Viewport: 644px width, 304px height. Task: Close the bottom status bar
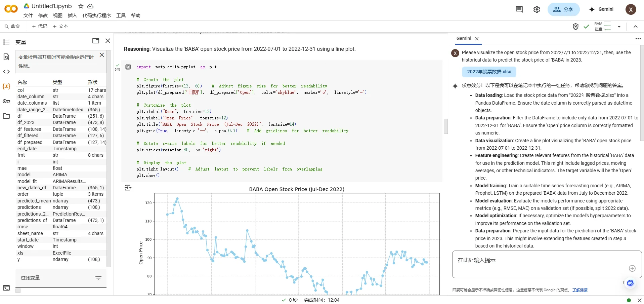(640, 300)
